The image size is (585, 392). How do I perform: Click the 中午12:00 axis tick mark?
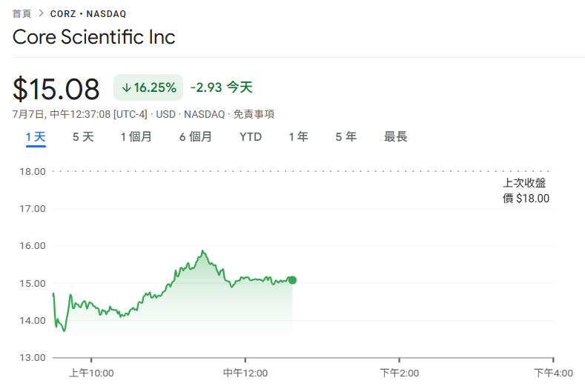click(x=245, y=359)
